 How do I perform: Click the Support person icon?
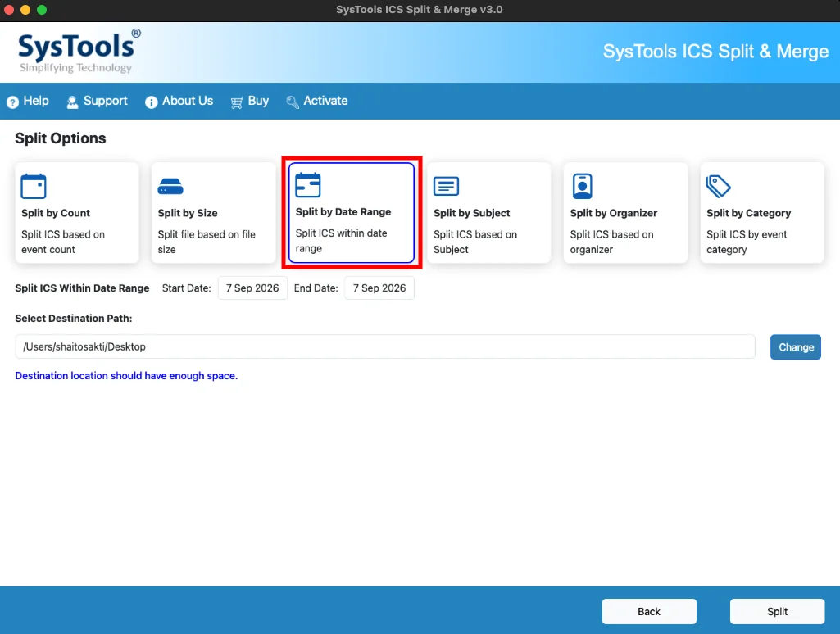coord(72,102)
